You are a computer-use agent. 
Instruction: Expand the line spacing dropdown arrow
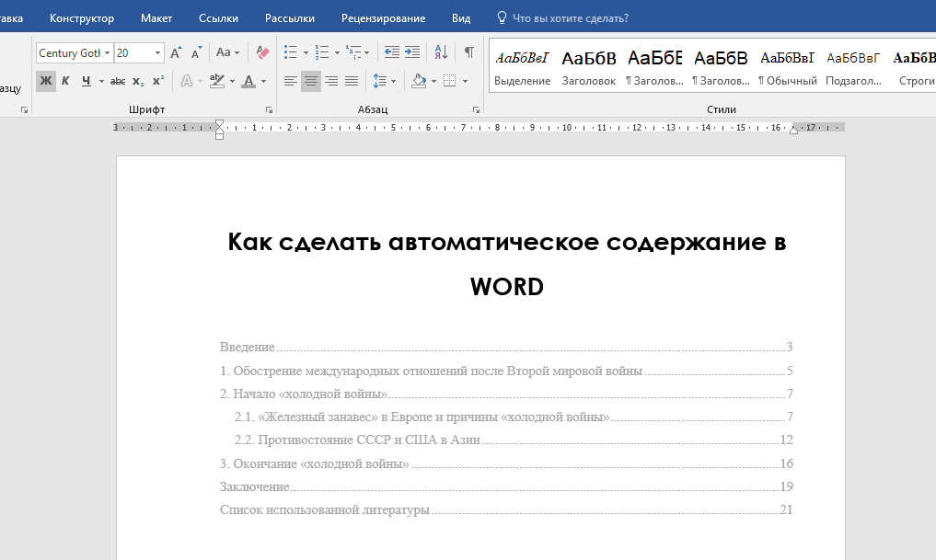pyautogui.click(x=393, y=81)
